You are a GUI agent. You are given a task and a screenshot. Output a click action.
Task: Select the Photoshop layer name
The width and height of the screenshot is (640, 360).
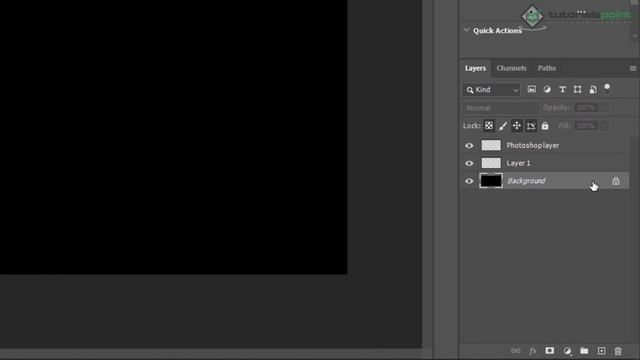(x=533, y=145)
